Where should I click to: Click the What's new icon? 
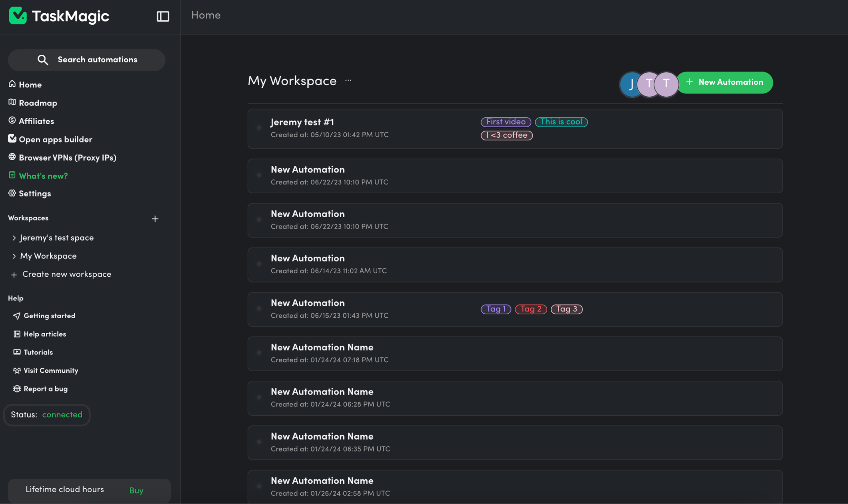(x=11, y=175)
